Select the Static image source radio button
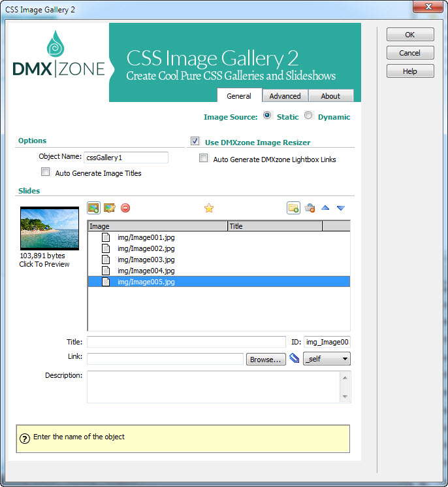The height and width of the screenshot is (487, 448). coord(267,115)
